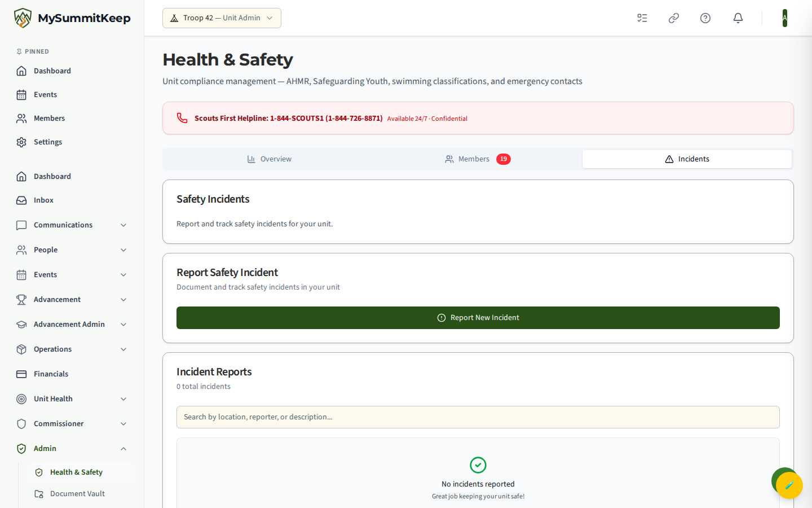Click the pinned Members people icon
The image size is (812, 508).
pyautogui.click(x=21, y=119)
